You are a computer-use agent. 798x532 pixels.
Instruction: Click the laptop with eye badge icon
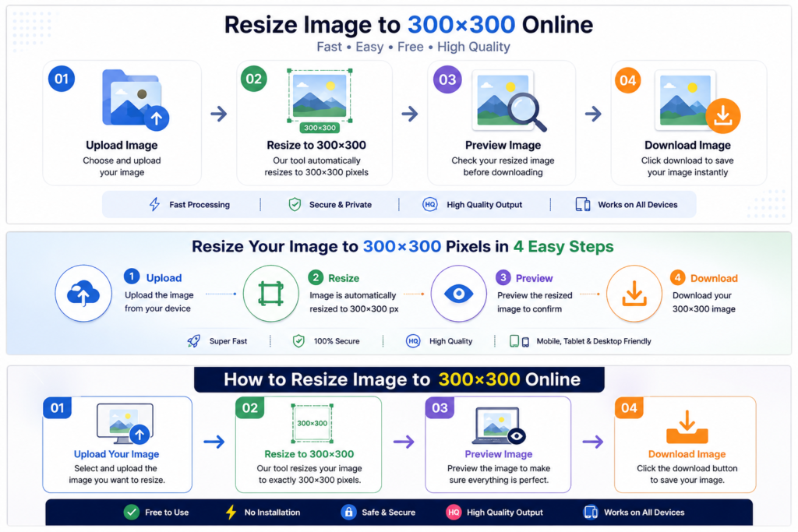pos(499,425)
